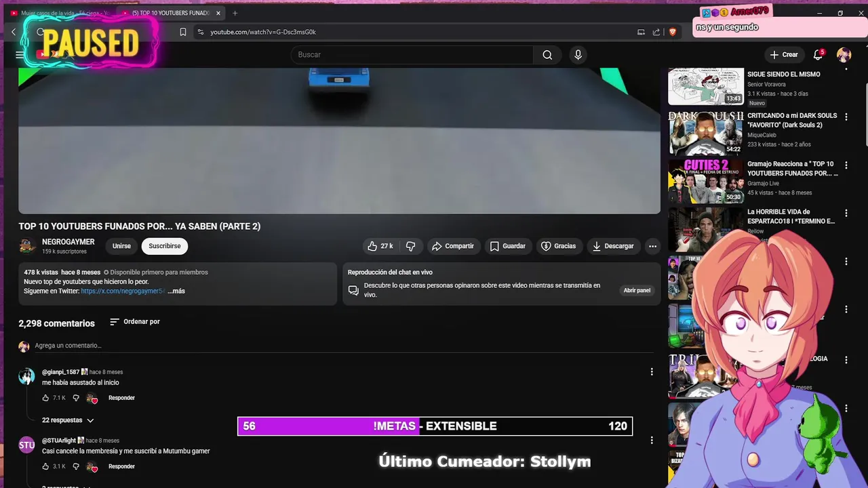The image size is (868, 488).
Task: Click the Compartir share button
Action: pyautogui.click(x=453, y=246)
